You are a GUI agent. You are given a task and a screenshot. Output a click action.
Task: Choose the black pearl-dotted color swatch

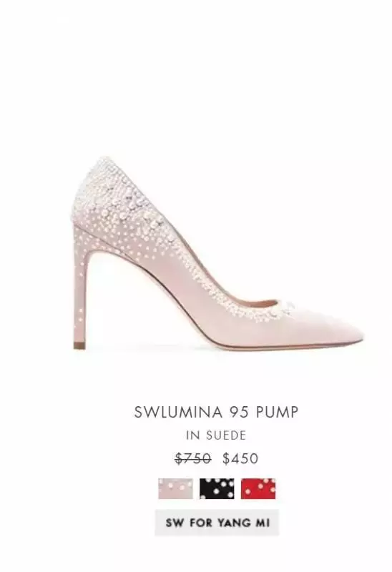217,488
